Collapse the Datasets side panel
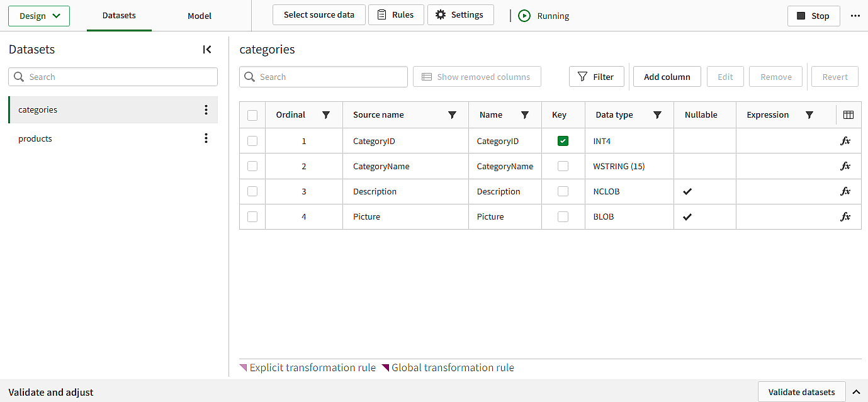The height and width of the screenshot is (402, 868). click(207, 50)
